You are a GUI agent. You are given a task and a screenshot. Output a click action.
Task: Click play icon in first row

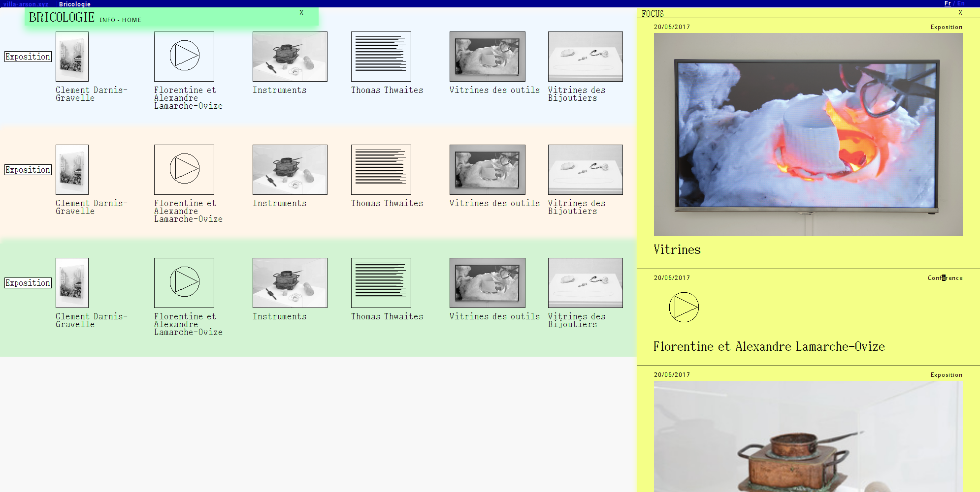point(184,56)
